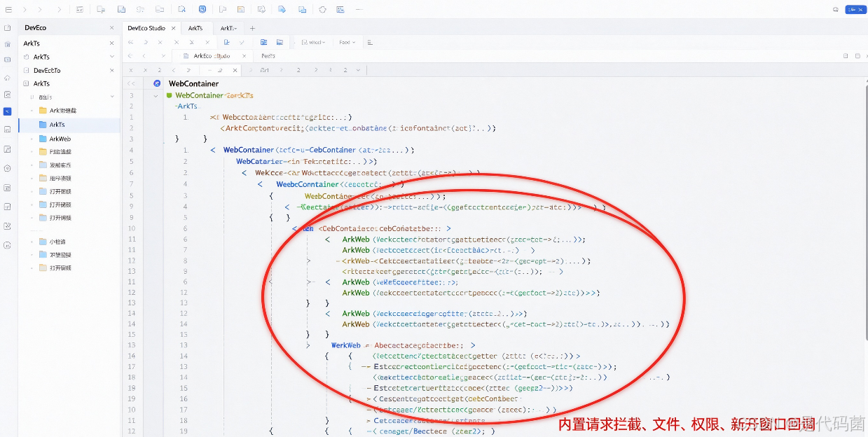
Task: Click the green shield icon before WebContainer code line
Action: click(x=169, y=95)
